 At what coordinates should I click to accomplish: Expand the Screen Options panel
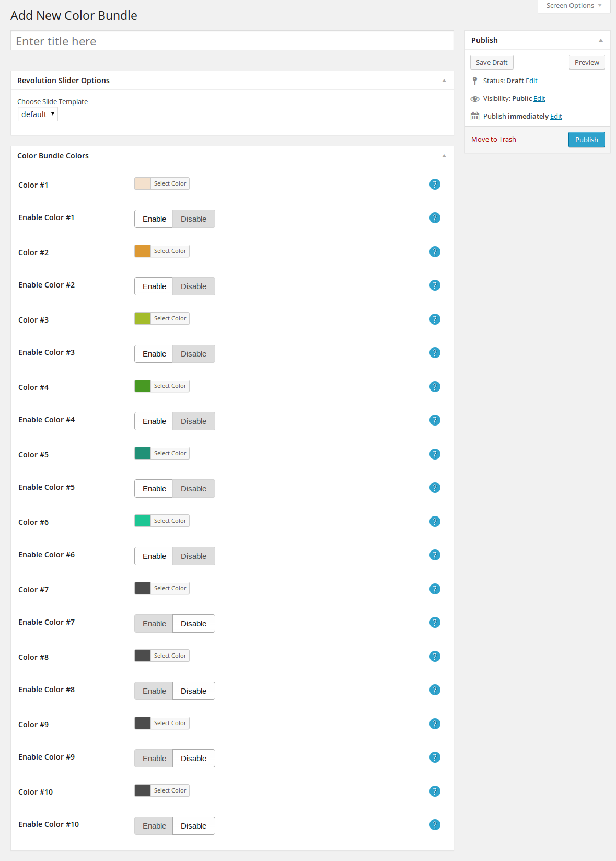(x=574, y=6)
